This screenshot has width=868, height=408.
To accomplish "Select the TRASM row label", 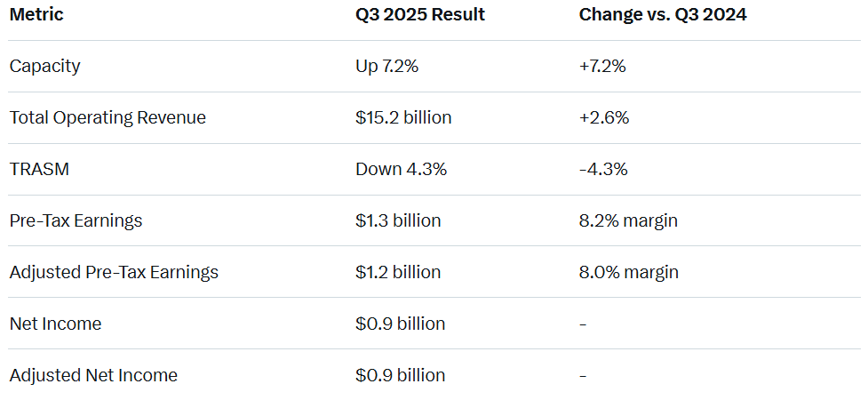I will tap(39, 169).
